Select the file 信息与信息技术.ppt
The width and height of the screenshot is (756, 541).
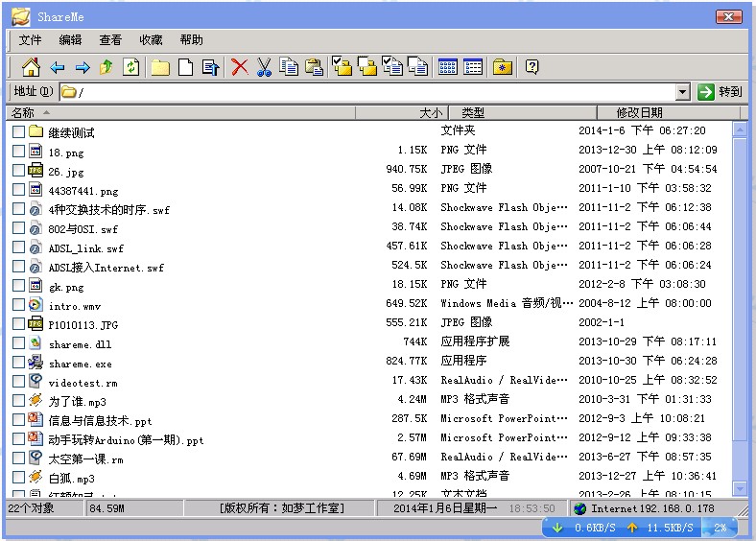tap(100, 421)
